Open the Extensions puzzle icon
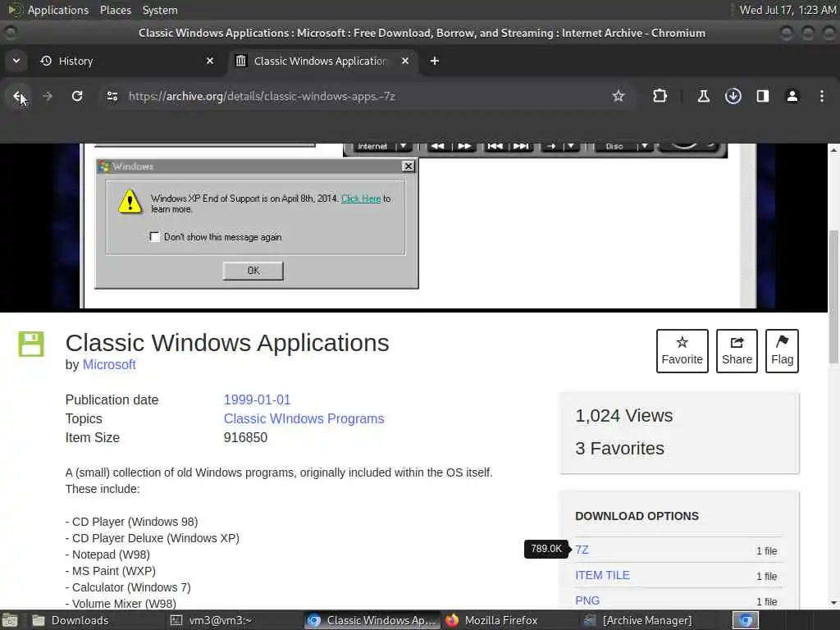This screenshot has width=840, height=630. pyautogui.click(x=660, y=97)
